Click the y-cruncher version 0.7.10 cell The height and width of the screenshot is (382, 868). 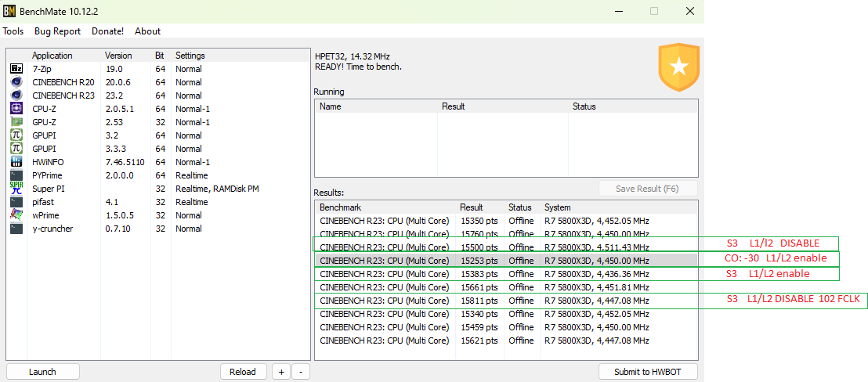[x=118, y=229]
